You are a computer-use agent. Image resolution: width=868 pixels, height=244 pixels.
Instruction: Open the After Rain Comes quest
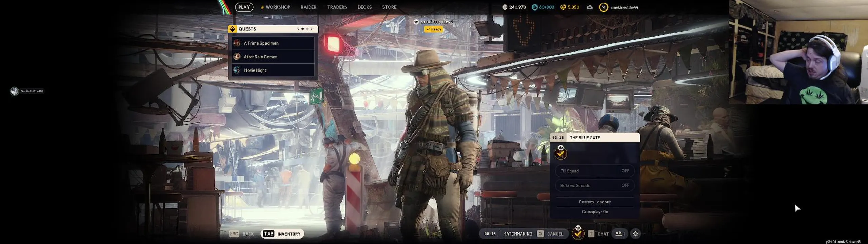pos(273,57)
